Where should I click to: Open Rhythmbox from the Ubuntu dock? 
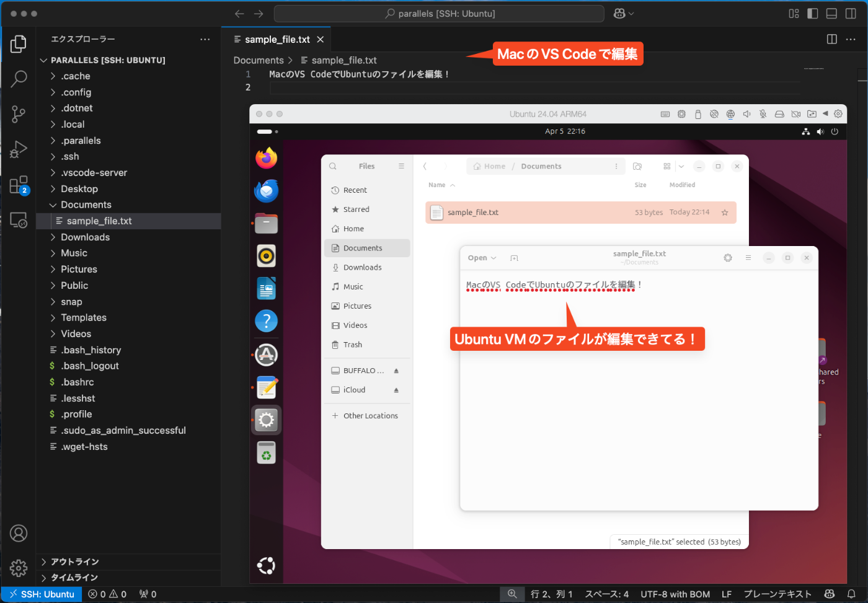[267, 255]
